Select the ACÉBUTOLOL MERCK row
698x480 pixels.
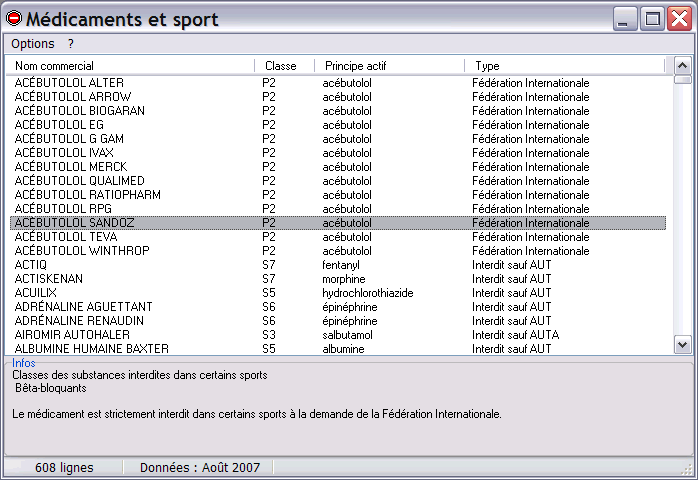click(x=338, y=167)
